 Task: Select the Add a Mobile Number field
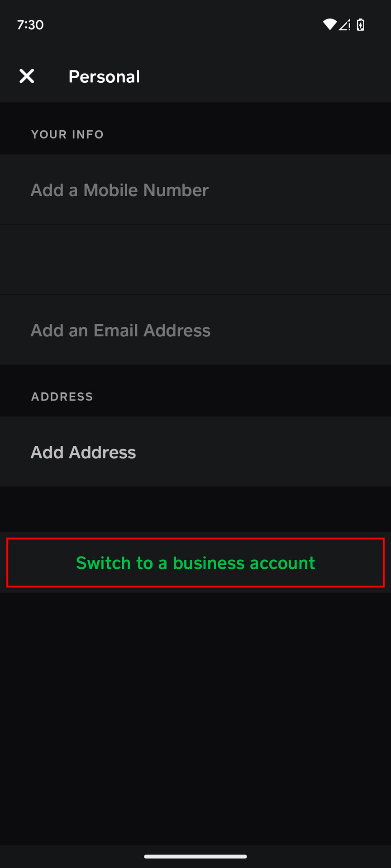pyautogui.click(x=119, y=190)
